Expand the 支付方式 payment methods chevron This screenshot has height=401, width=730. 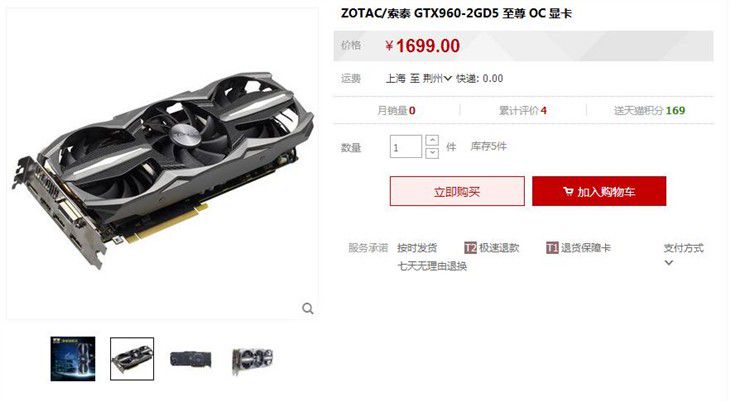tap(669, 263)
